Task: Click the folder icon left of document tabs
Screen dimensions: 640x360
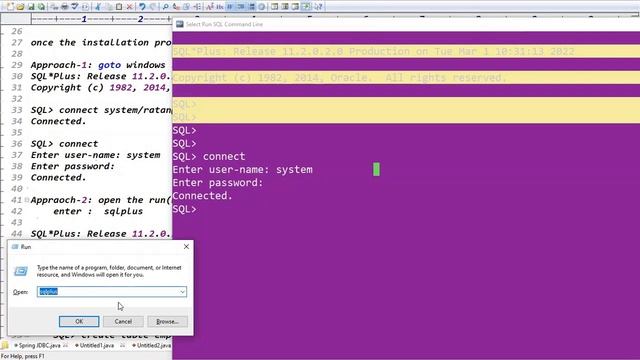Action: click(x=4, y=345)
